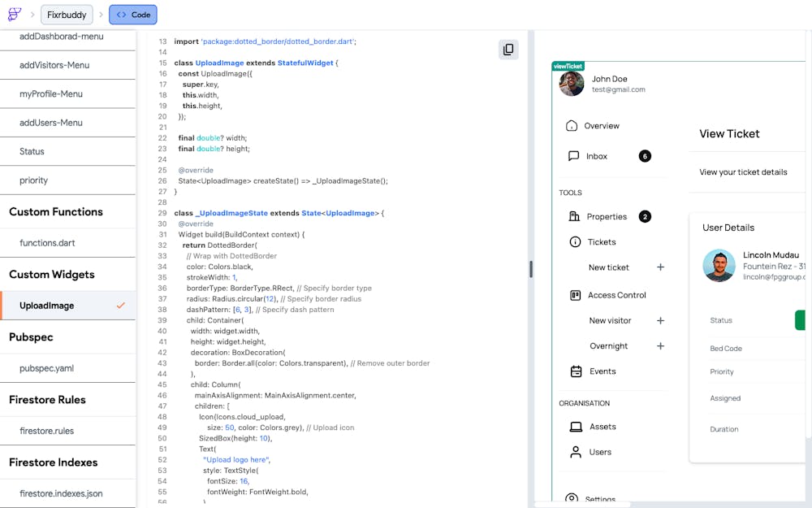Viewport: 812px width, 508px height.
Task: Click the FlutterFlow logo icon
Action: coord(15,15)
